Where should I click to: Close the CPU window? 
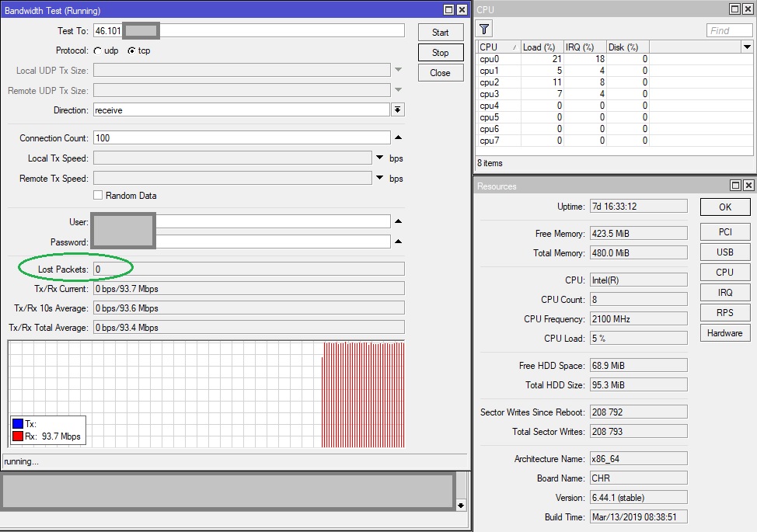(x=748, y=9)
